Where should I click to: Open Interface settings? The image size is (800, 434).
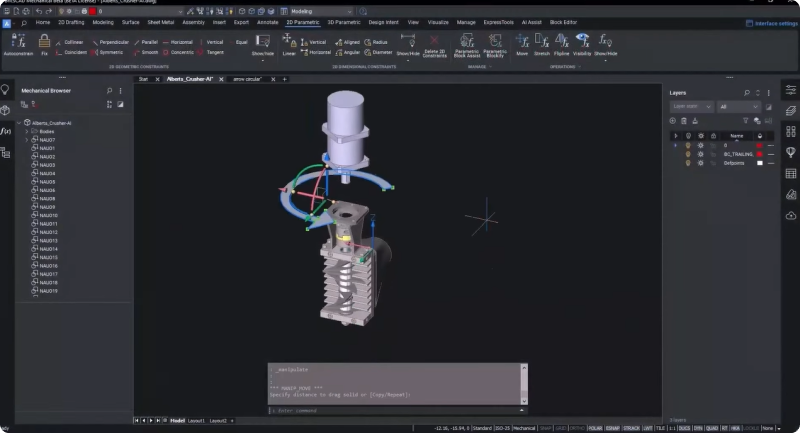click(772, 23)
